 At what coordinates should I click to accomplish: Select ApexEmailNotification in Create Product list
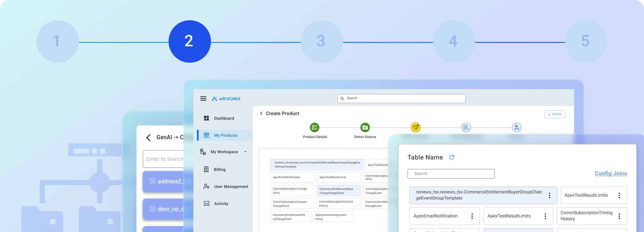pos(292,177)
